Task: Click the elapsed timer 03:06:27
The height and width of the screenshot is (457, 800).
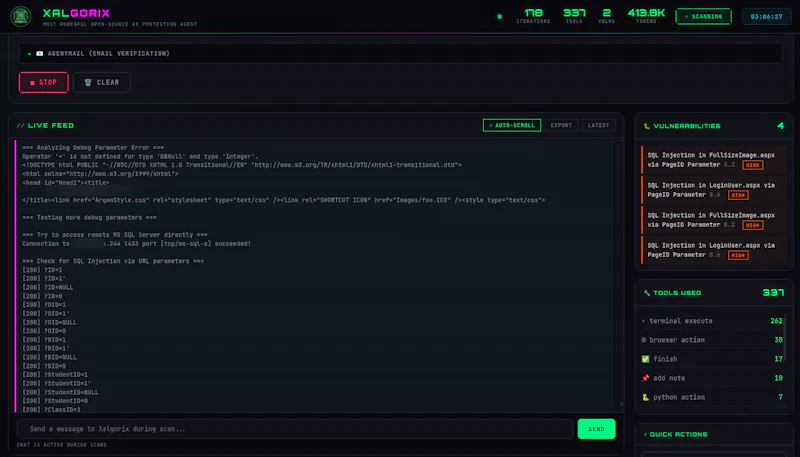Action: coord(766,16)
